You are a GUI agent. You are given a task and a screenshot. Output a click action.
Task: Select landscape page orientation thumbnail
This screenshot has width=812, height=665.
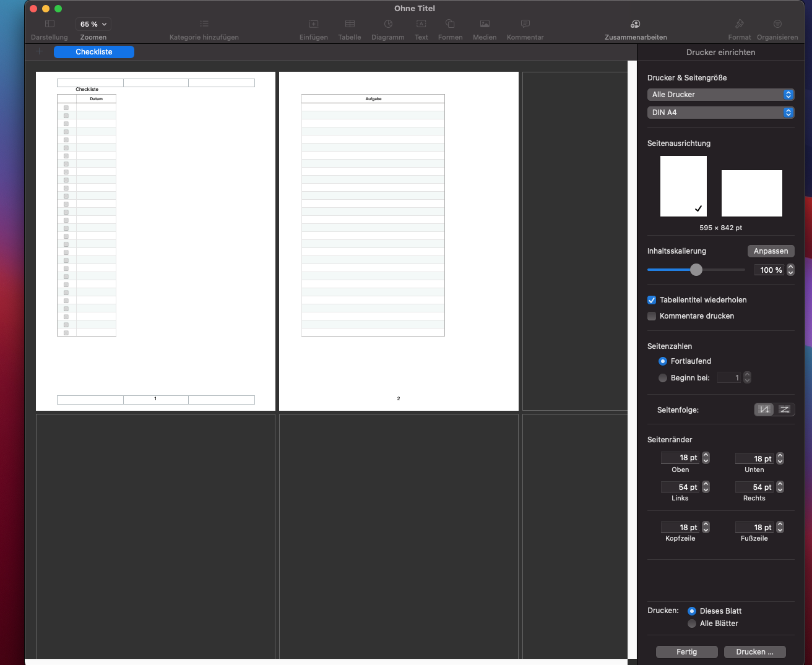click(751, 193)
